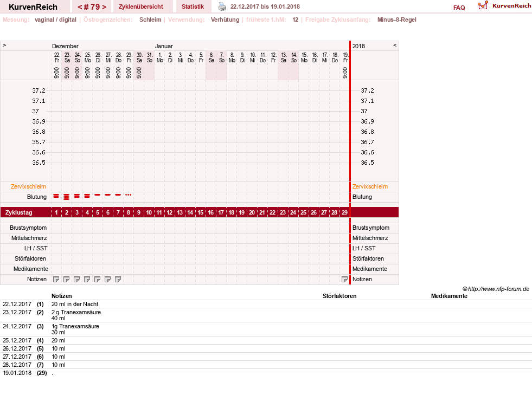Click the bleeding mark on cycle day 4
The width and height of the screenshot is (532, 408).
(87, 196)
